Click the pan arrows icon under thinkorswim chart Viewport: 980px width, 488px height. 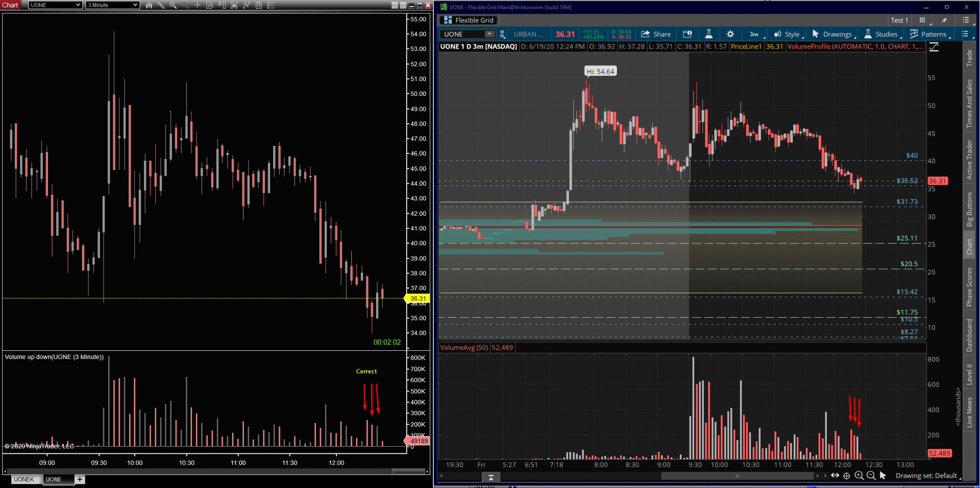pyautogui.click(x=835, y=476)
